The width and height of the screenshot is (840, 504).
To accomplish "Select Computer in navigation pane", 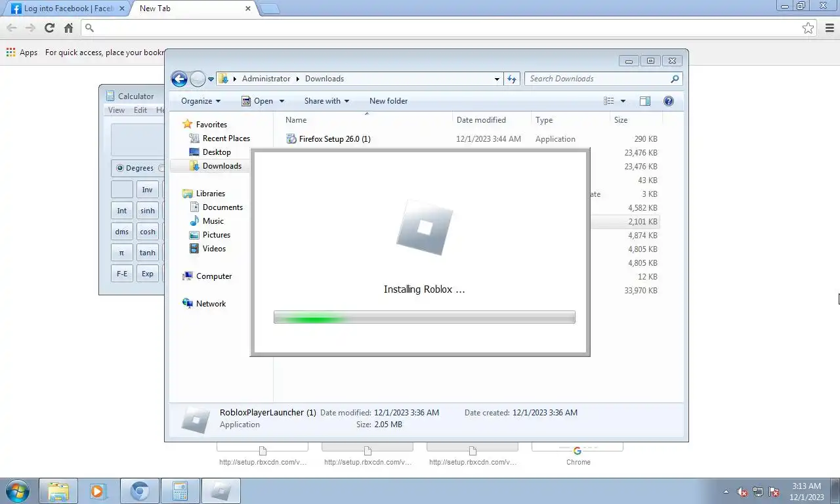I will coord(213,276).
